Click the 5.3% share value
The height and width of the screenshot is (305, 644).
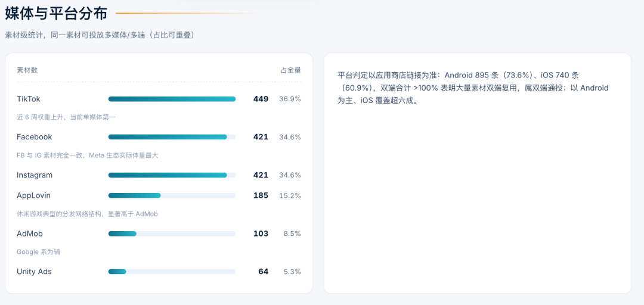point(292,271)
